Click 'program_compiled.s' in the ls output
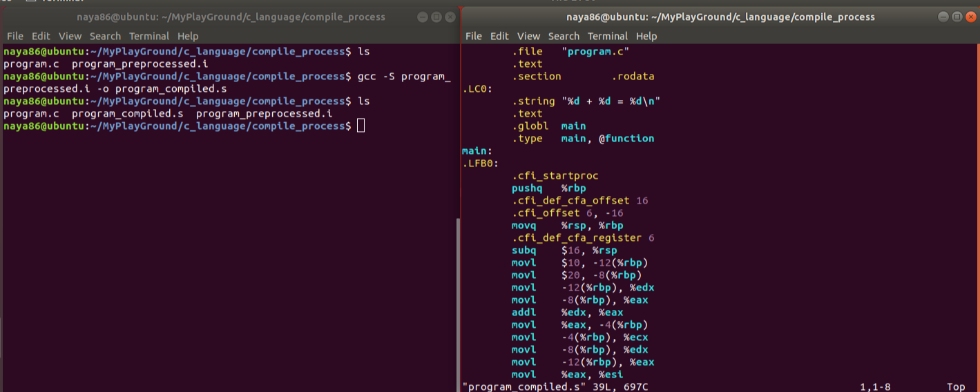 (x=127, y=113)
